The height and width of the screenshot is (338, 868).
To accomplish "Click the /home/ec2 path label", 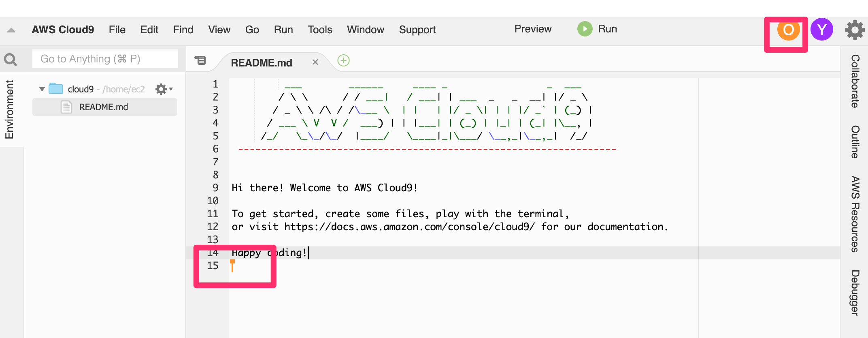I will coord(123,89).
